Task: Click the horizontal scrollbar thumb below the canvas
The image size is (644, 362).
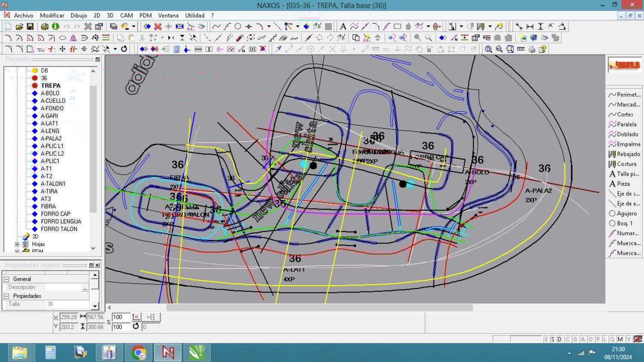Action: pyautogui.click(x=319, y=307)
